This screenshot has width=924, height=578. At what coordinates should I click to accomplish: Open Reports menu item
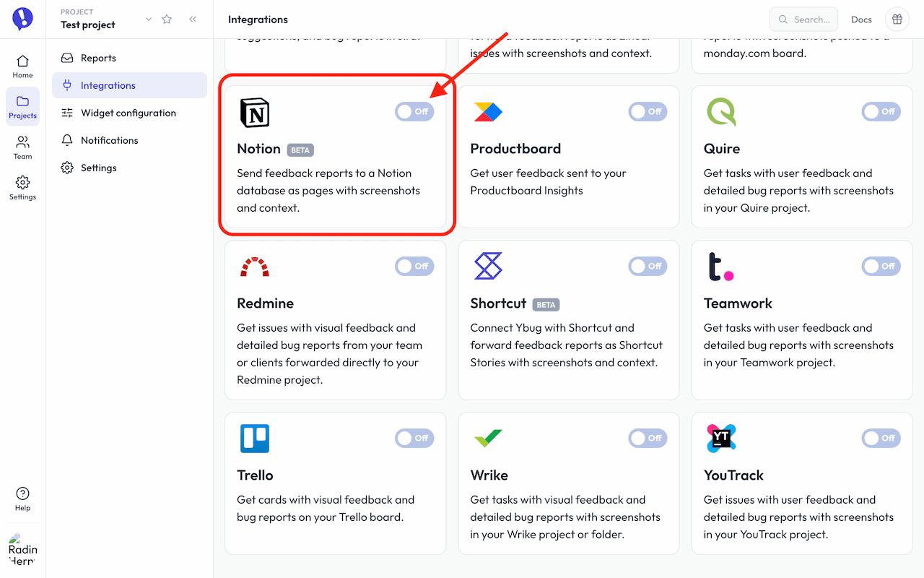coord(129,58)
